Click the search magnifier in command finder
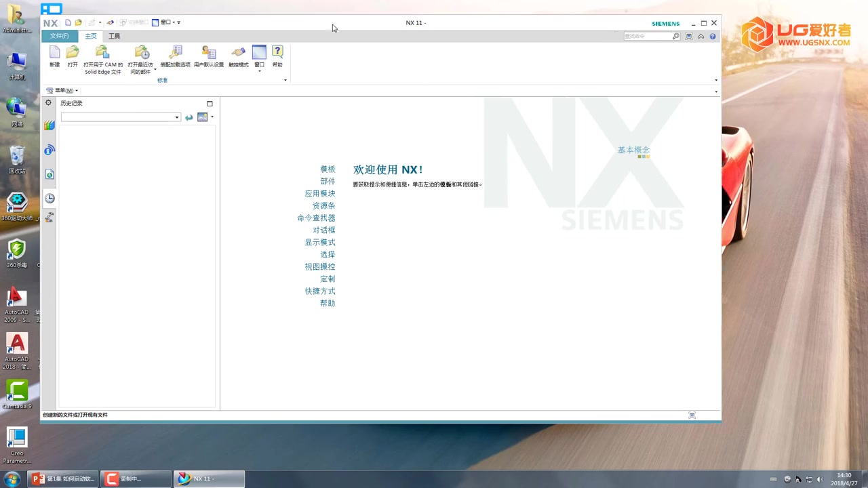The image size is (868, 488). (x=675, y=36)
